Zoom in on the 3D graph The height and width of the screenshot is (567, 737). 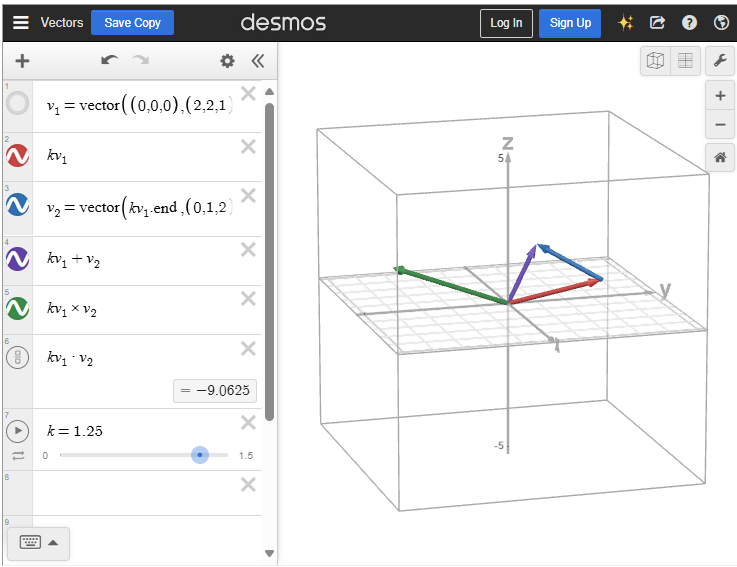[719, 97]
